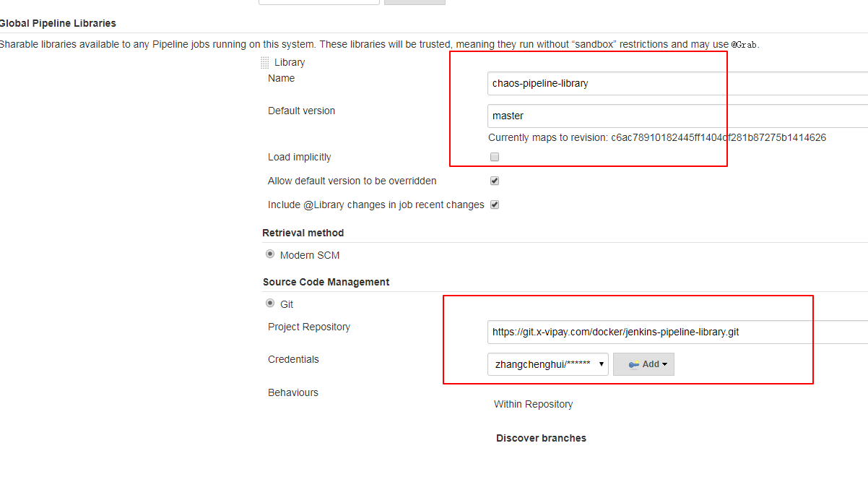Screen dimensions: 868x477
Task: Click the Global Pipeline Libraries heading
Action: click(58, 23)
